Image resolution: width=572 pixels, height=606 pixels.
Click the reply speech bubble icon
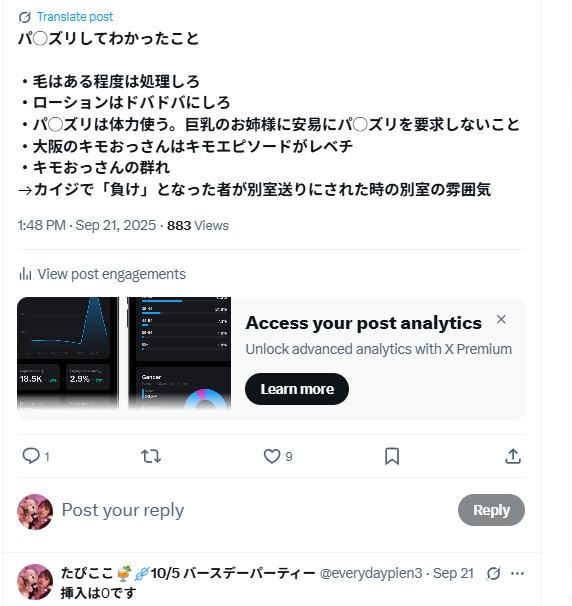coord(31,456)
